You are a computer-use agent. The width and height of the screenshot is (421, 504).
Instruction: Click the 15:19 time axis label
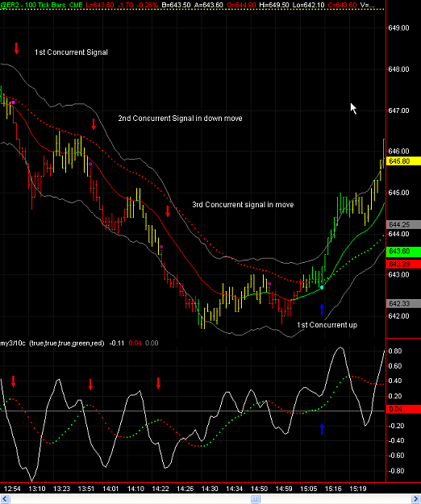tap(358, 489)
